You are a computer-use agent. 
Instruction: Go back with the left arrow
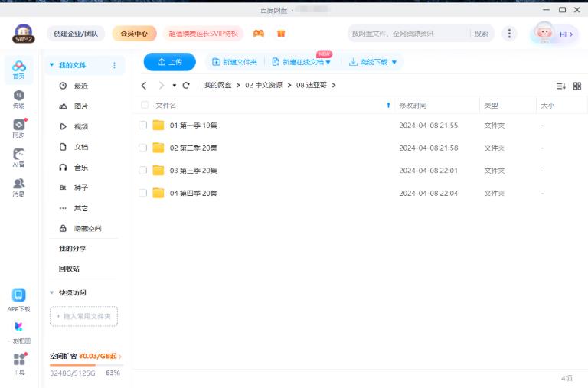pos(144,86)
